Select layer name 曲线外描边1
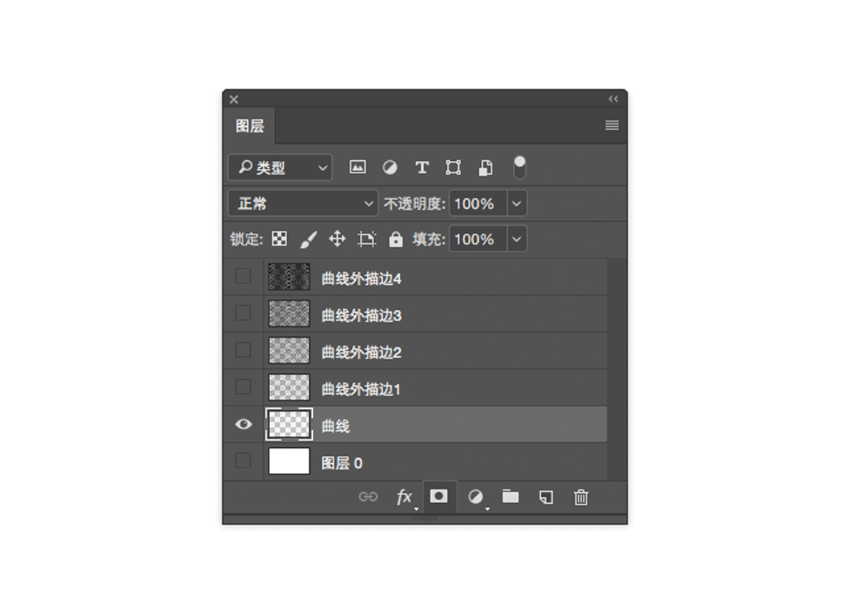The width and height of the screenshot is (850, 616). coord(361,389)
